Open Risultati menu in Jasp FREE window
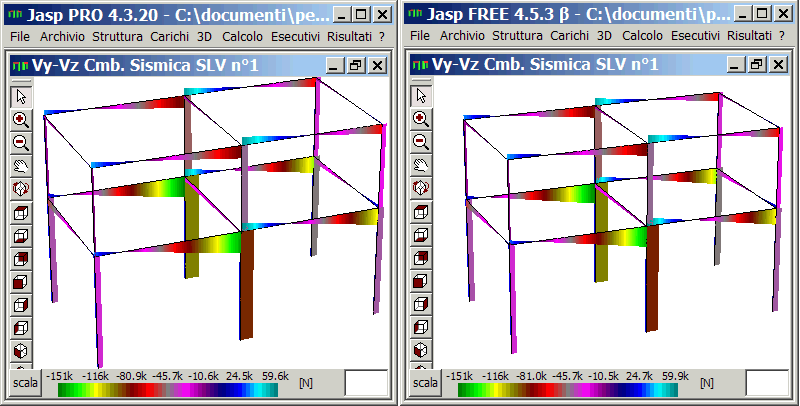The width and height of the screenshot is (800, 406). coord(749,36)
